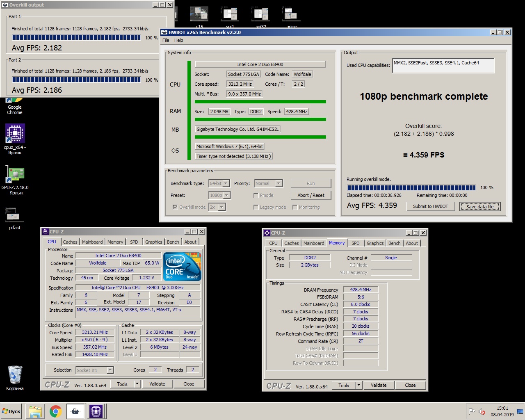Viewport: 525px width, 420px height.
Task: Toggle the Overkill mode checkbox
Action: pos(175,207)
